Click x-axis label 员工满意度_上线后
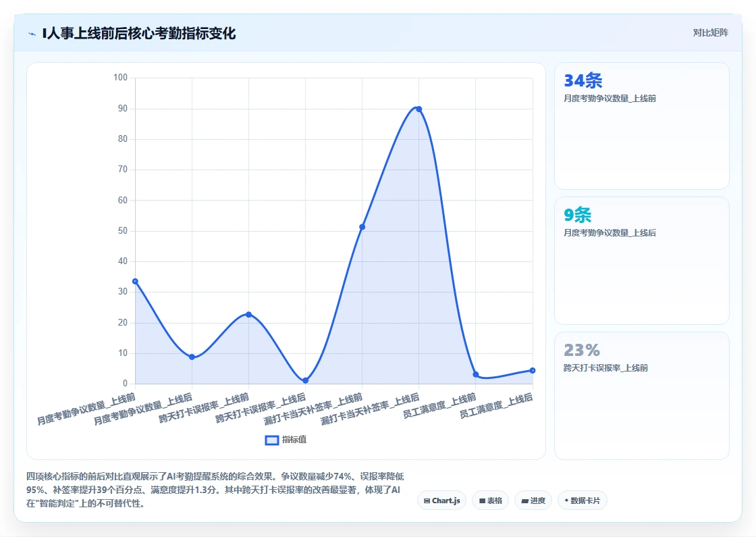Viewport: 756px width, 537px height. (495, 406)
